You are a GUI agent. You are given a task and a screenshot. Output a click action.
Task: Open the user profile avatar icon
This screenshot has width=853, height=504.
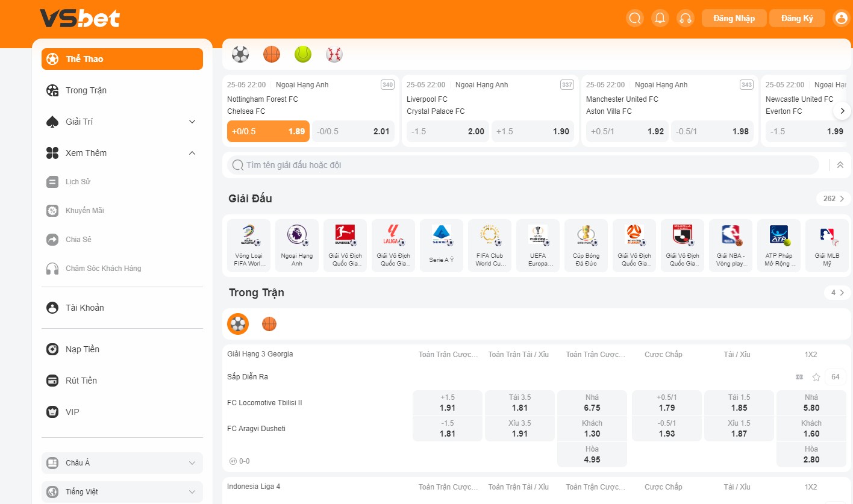tap(840, 18)
